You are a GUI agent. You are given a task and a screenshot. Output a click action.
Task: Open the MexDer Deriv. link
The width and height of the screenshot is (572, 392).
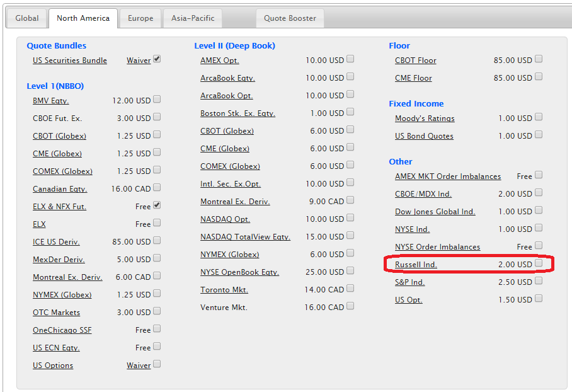(x=59, y=260)
